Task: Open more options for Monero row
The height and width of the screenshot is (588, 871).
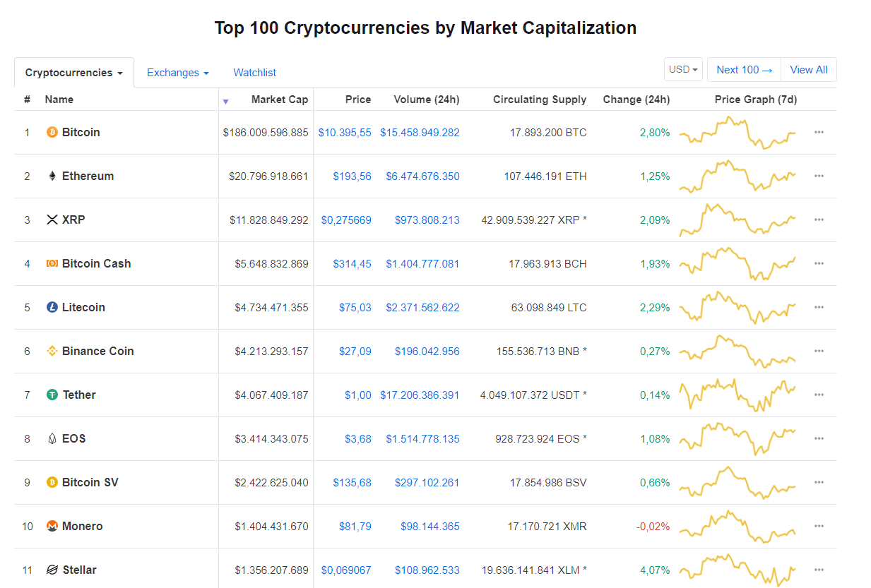Action: (819, 526)
